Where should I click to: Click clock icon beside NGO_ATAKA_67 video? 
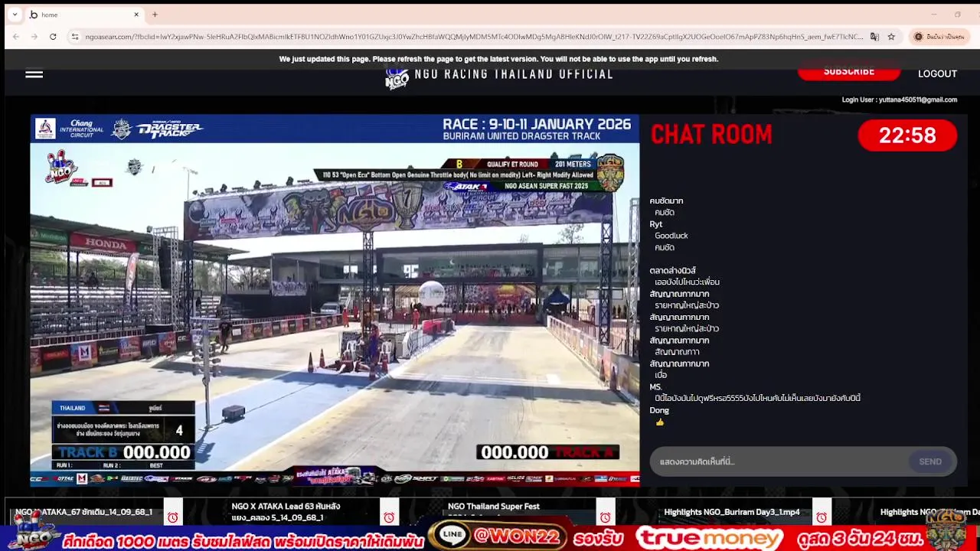[173, 517]
